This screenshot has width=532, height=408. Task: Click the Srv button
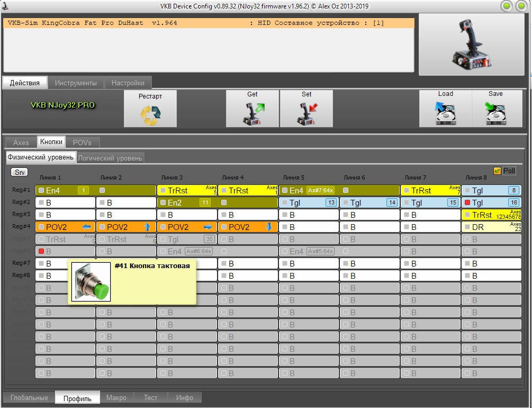click(x=20, y=172)
